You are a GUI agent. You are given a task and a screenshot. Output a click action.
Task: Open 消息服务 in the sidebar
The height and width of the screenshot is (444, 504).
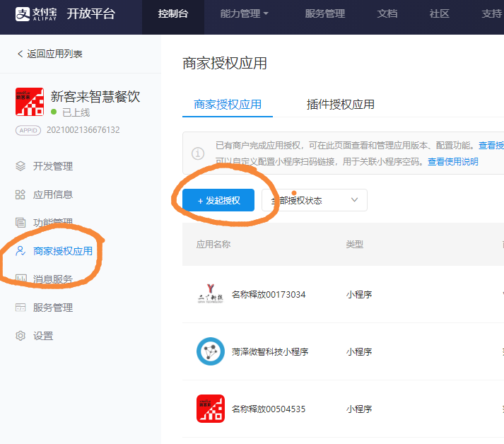pyautogui.click(x=53, y=279)
